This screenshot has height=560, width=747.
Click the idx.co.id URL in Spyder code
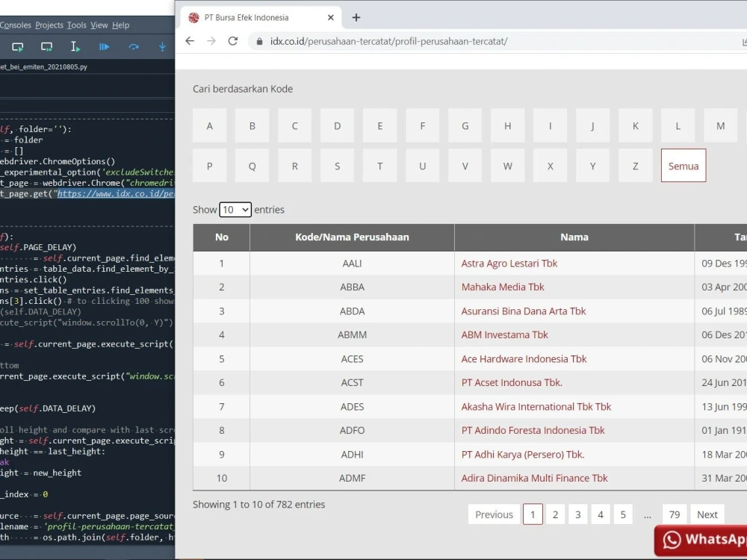pyautogui.click(x=116, y=193)
